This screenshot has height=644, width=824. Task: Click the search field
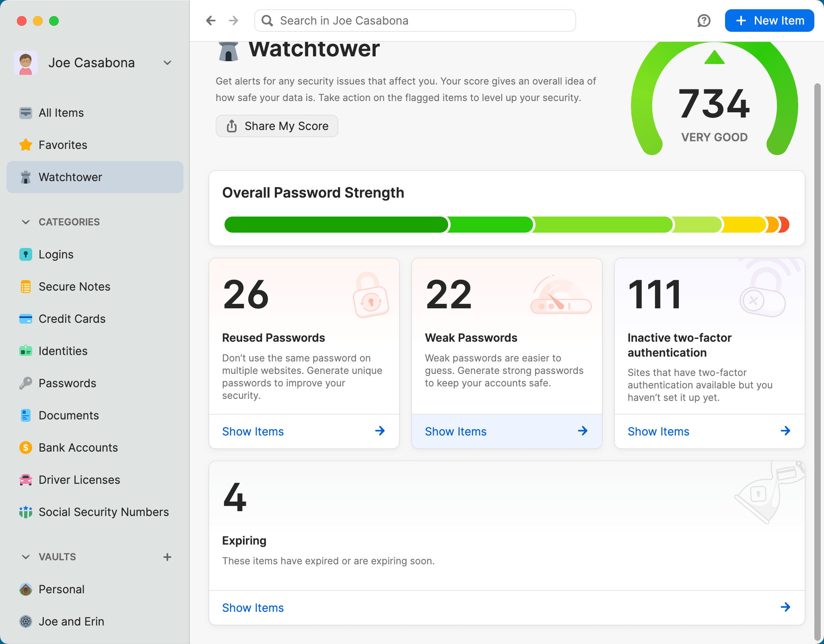pos(414,21)
